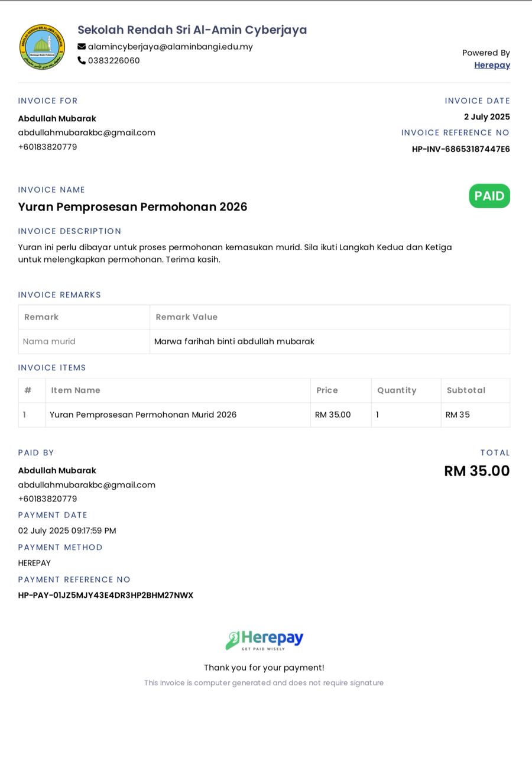Click the Subtotal column header
The image size is (532, 757).
coord(466,390)
